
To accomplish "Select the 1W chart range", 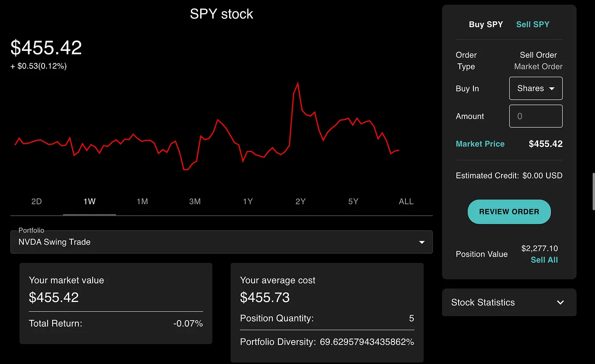I will click(89, 201).
